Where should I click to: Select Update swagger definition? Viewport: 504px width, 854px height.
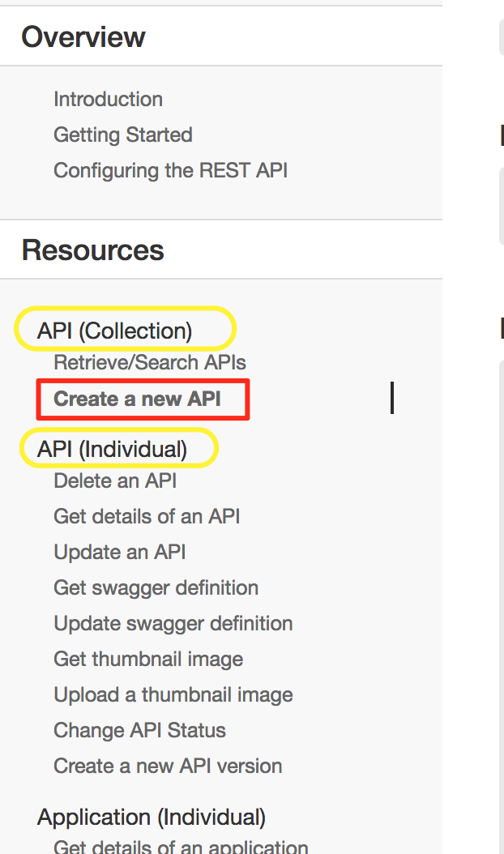pyautogui.click(x=173, y=623)
